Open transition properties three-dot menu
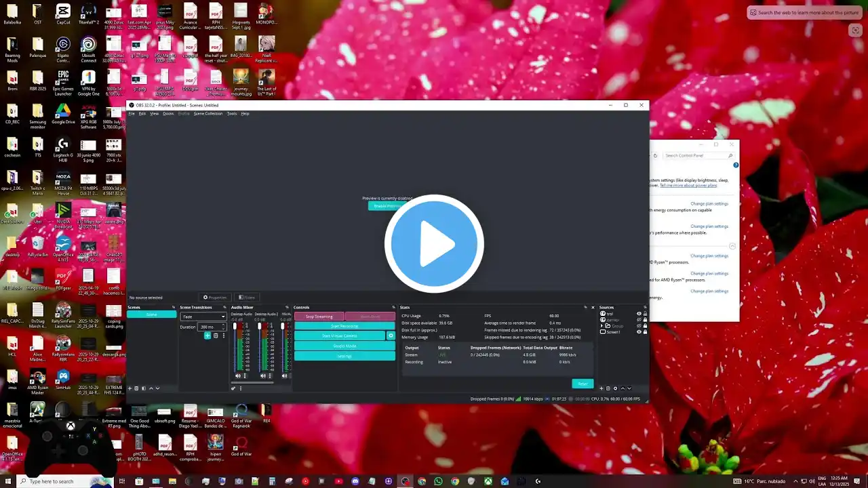868x488 pixels. 223,335
